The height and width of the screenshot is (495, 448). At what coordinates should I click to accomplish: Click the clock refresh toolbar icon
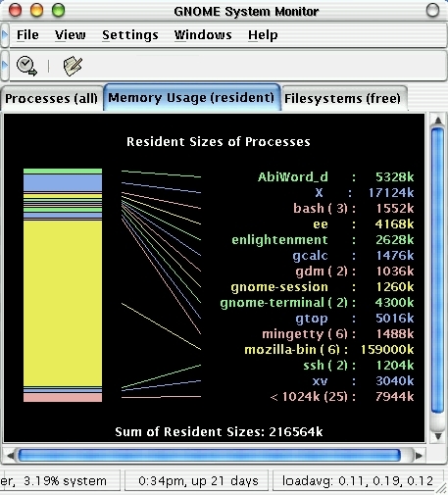point(26,66)
